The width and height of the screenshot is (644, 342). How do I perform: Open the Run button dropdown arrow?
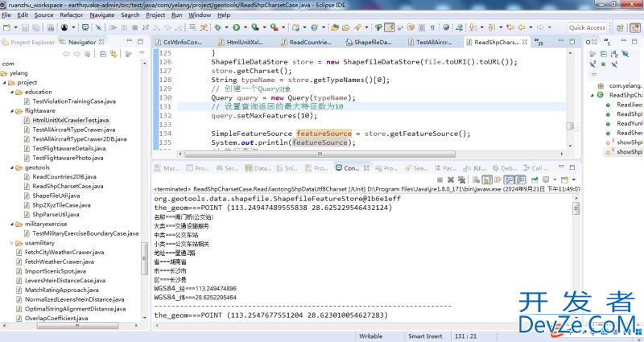(x=246, y=27)
